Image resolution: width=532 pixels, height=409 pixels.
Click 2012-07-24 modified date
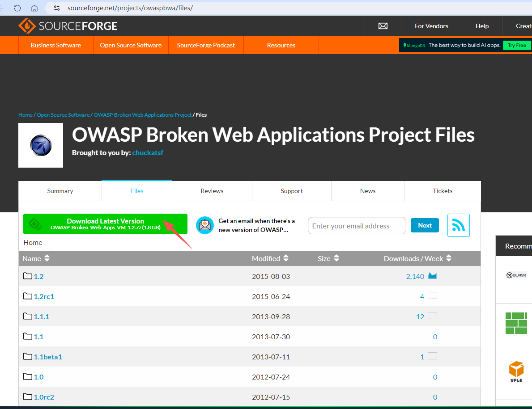271,377
